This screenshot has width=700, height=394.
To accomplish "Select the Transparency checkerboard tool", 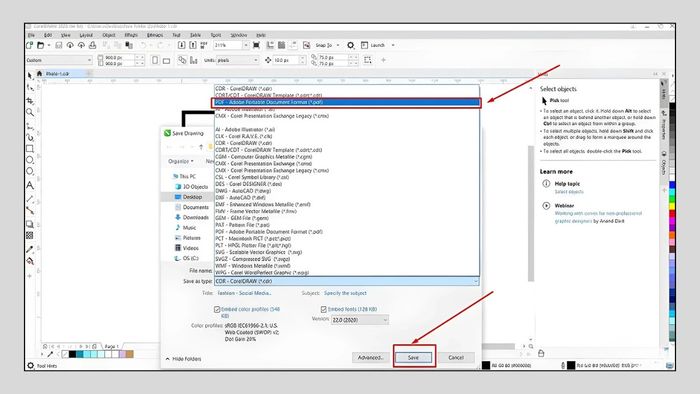I will point(30,235).
